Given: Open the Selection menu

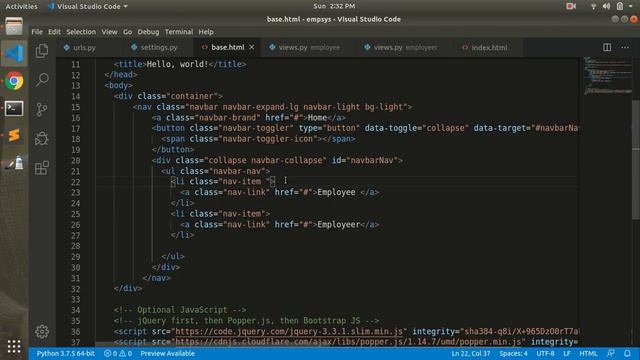Looking at the screenshot, I should (x=81, y=32).
